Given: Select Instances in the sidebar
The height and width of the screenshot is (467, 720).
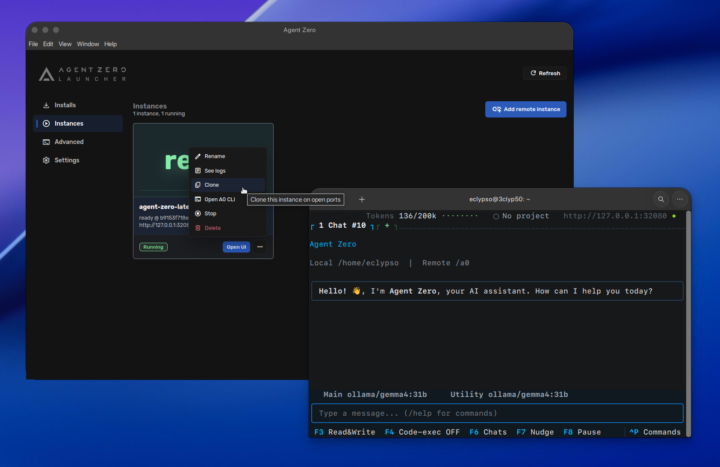Looking at the screenshot, I should pos(78,124).
